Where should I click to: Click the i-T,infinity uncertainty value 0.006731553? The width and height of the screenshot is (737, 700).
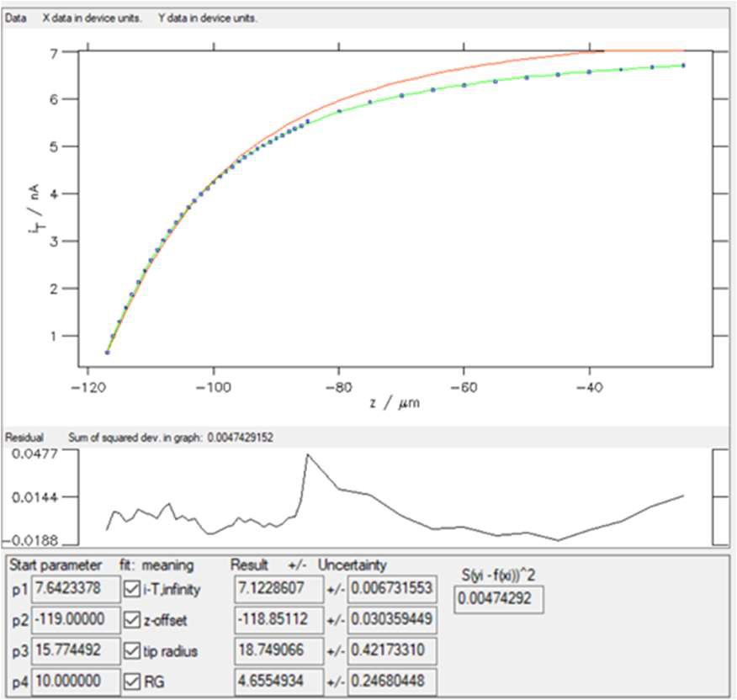[391, 589]
